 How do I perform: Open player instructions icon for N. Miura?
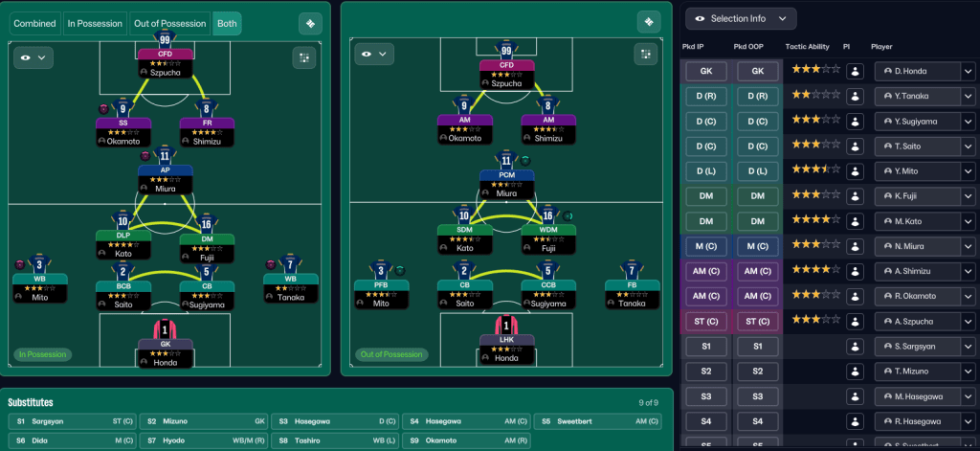coord(855,245)
